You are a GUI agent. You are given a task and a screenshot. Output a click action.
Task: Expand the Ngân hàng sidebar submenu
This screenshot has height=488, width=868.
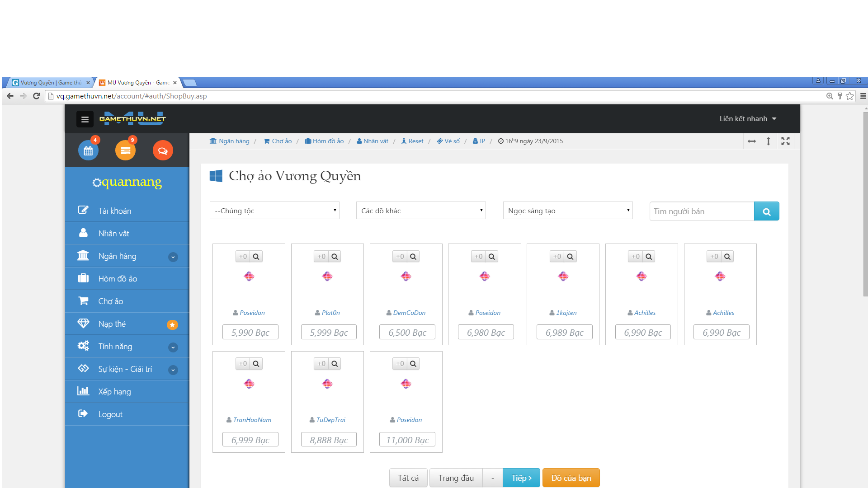click(173, 257)
